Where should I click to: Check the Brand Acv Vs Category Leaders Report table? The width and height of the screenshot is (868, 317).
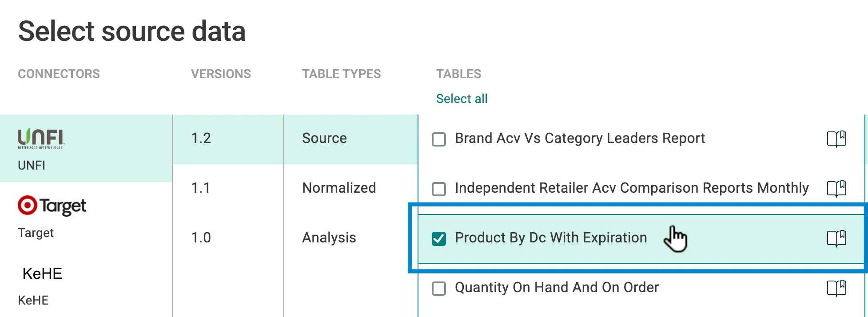click(x=438, y=139)
